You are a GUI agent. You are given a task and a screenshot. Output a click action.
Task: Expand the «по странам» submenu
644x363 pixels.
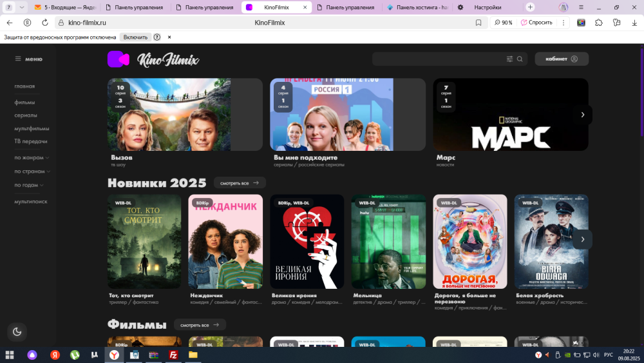point(32,172)
